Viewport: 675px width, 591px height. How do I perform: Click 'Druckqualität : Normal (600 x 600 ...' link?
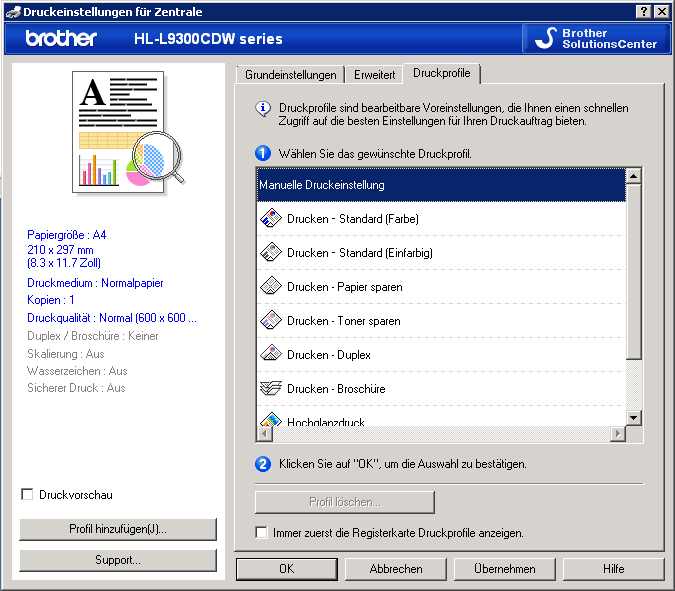coord(112,318)
